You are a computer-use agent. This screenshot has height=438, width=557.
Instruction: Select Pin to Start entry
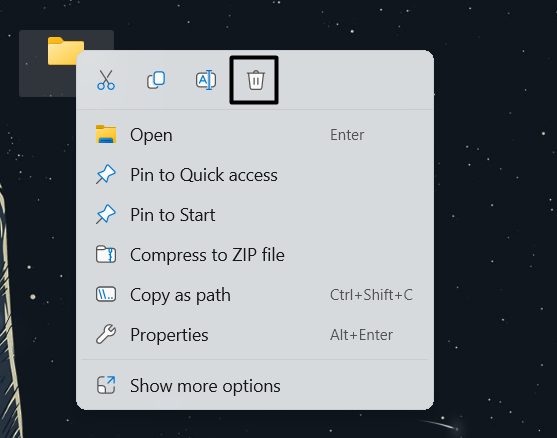[x=255, y=215]
